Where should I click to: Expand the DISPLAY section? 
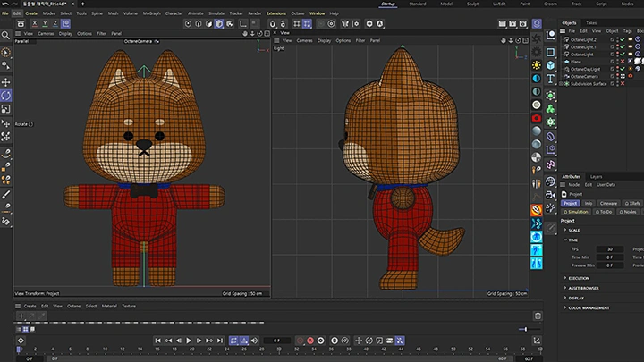pyautogui.click(x=565, y=298)
